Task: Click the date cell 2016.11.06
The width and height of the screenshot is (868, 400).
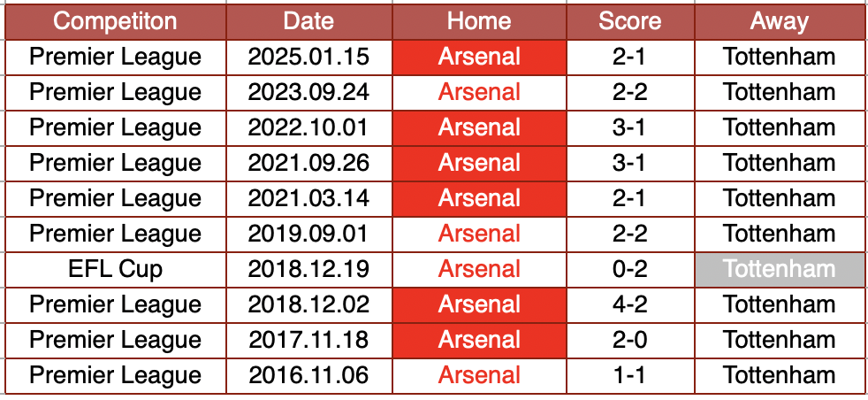Action: point(308,375)
